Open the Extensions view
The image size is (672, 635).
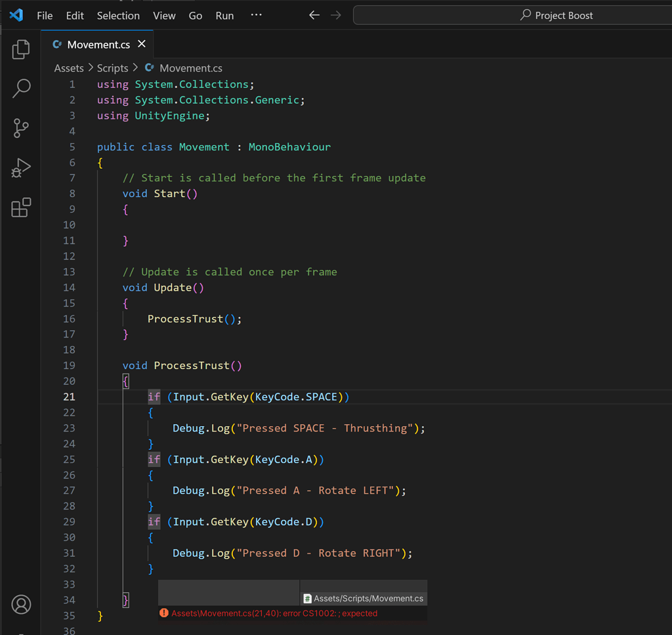click(x=21, y=208)
